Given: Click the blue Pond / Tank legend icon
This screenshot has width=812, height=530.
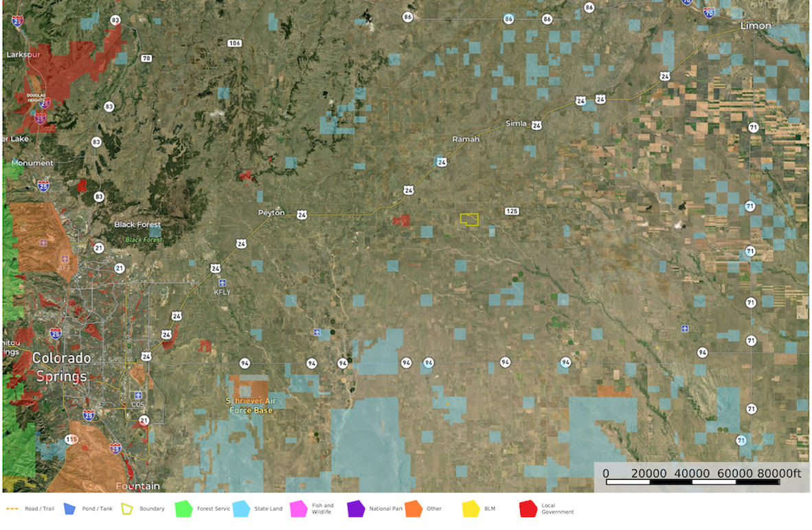Looking at the screenshot, I should coord(69,509).
